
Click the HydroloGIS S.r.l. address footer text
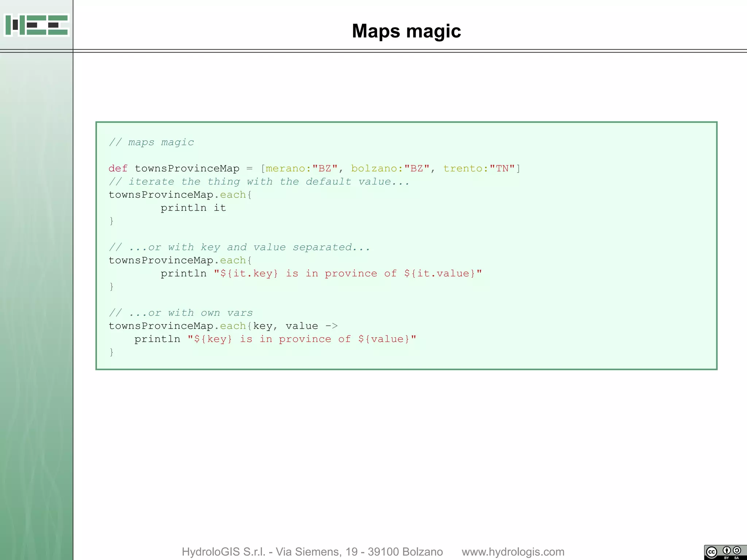pos(312,552)
